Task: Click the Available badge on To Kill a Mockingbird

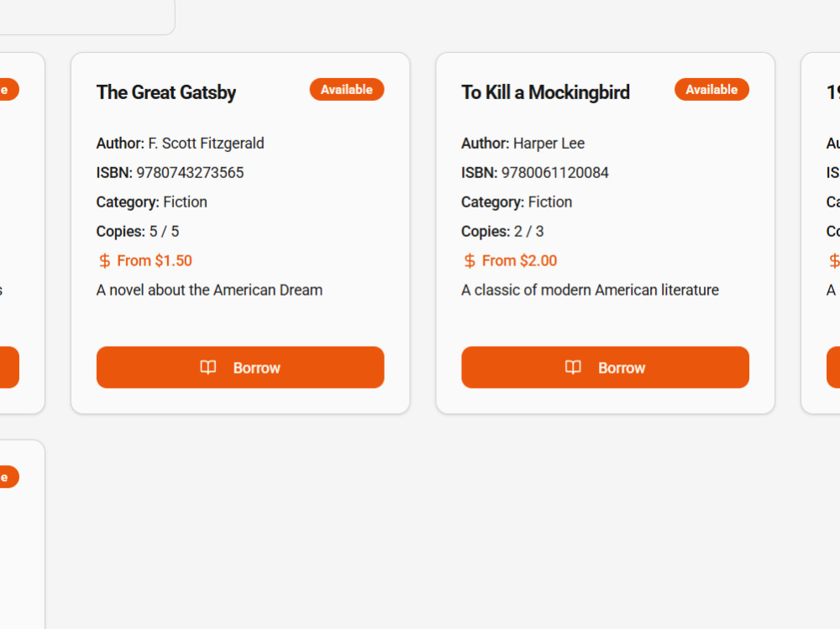Action: coord(711,90)
